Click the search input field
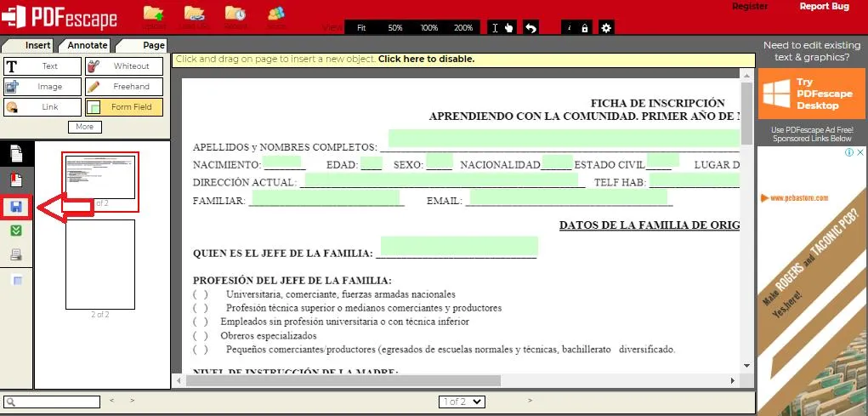 (x=52, y=402)
